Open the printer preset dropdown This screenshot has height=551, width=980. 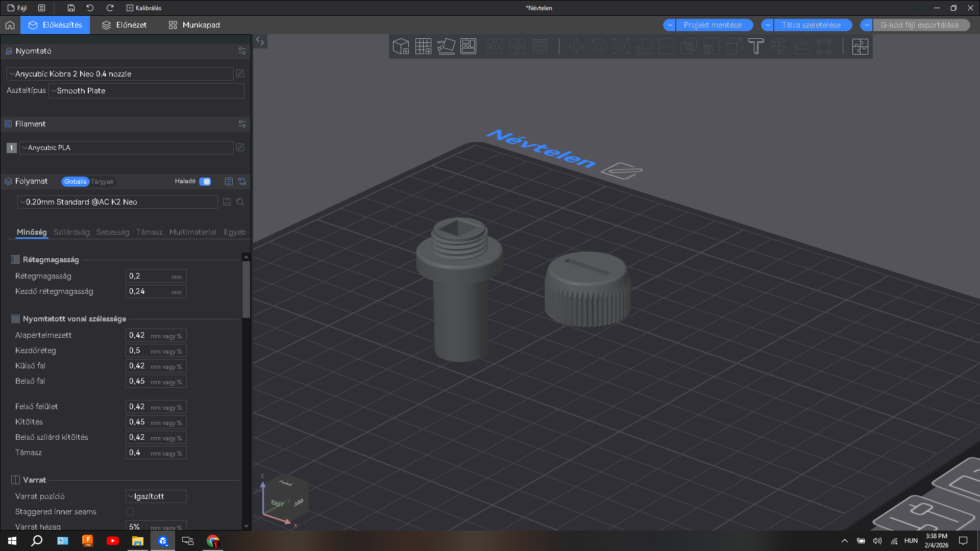(120, 74)
